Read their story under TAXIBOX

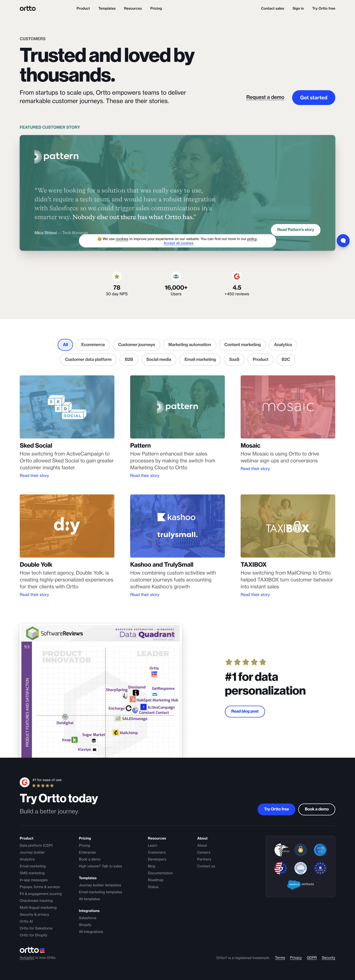255,595
